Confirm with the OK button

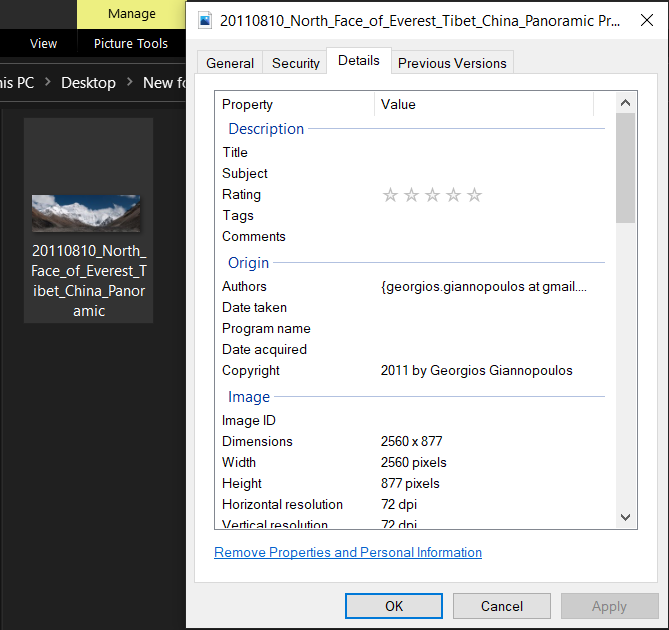pos(394,606)
